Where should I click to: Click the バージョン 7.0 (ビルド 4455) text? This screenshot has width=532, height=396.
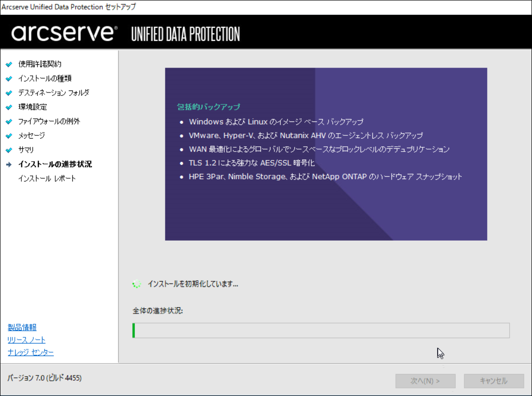(44, 378)
